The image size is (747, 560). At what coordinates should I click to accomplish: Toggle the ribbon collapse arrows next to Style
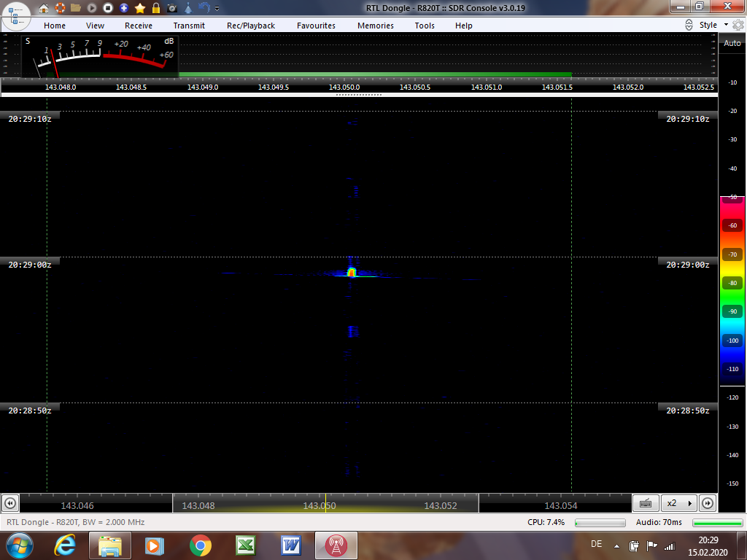[x=689, y=25]
